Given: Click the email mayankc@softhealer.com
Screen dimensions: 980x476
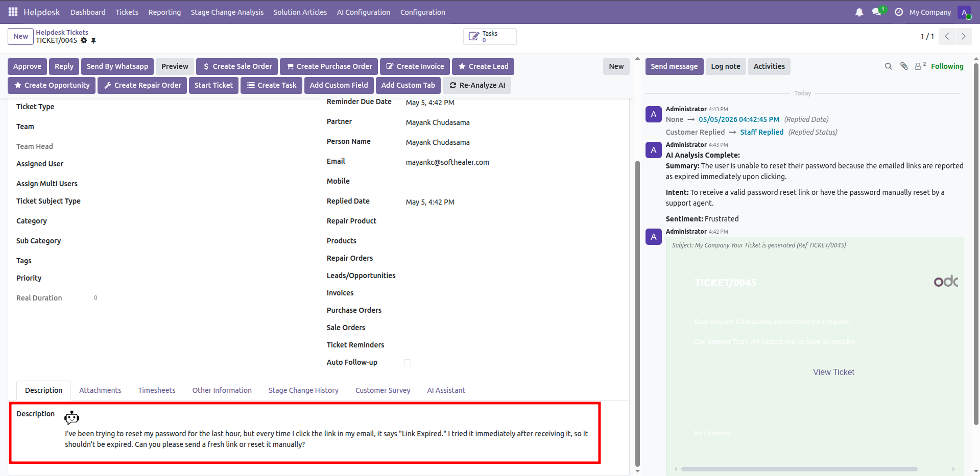Looking at the screenshot, I should coord(447,162).
